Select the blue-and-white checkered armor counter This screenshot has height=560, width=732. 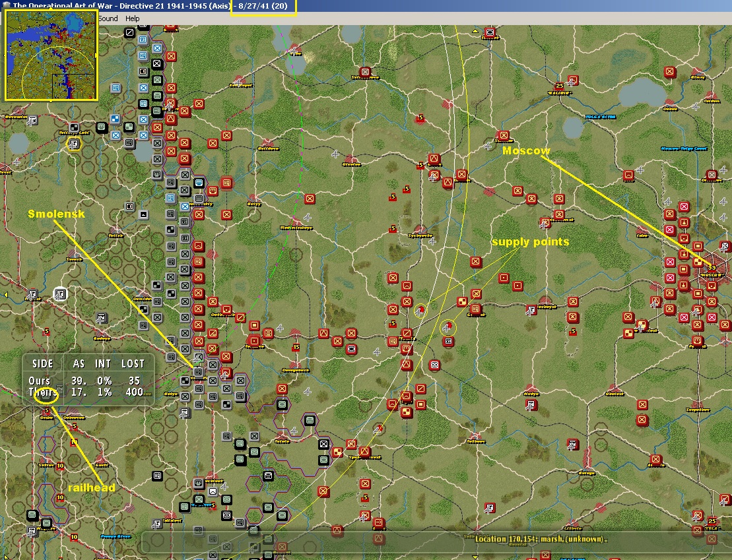[116, 119]
